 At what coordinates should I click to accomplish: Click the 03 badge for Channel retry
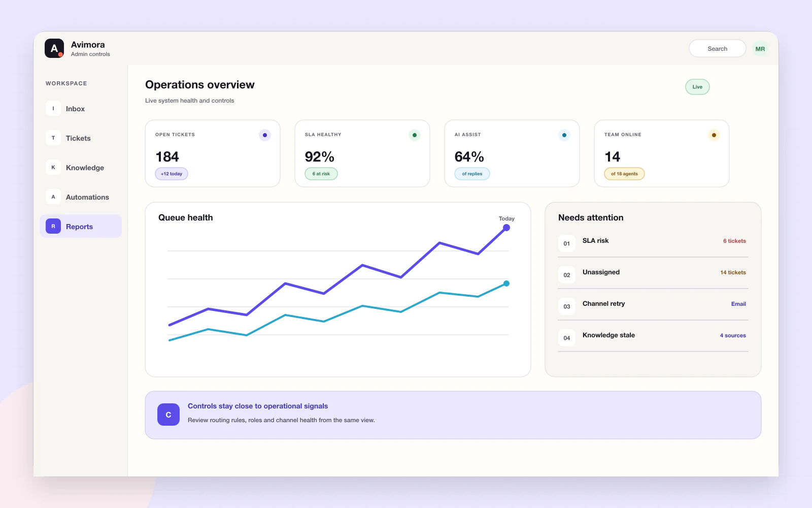click(567, 306)
